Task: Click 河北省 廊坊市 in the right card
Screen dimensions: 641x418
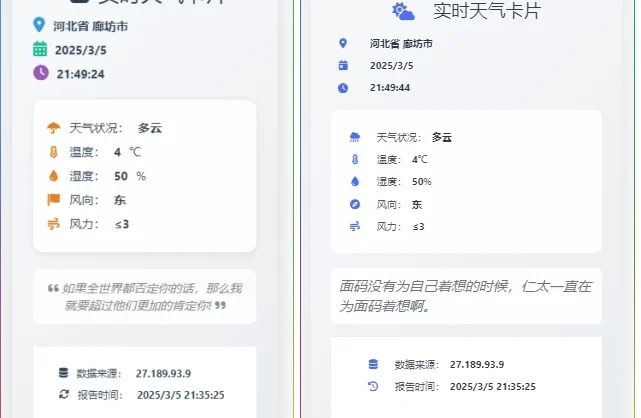Action: (x=401, y=43)
